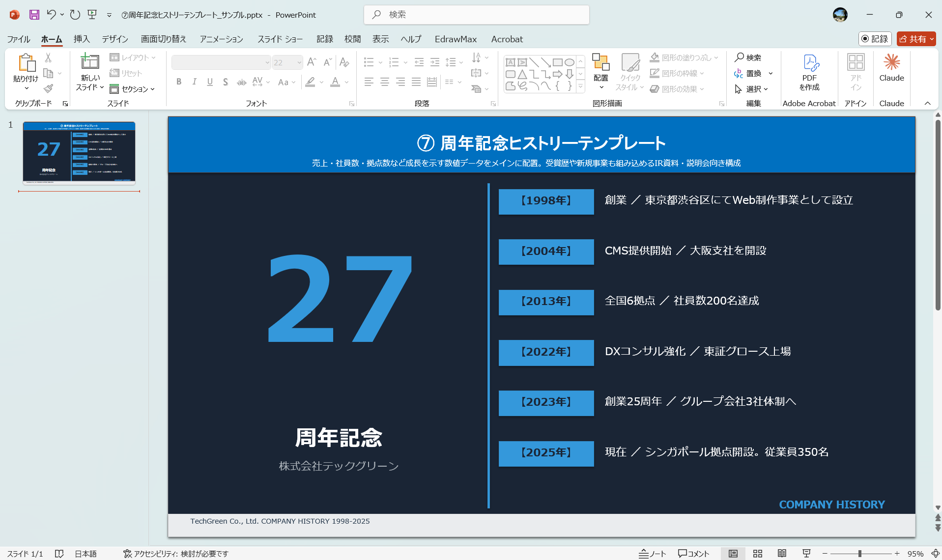
Task: Click the PDFを作成 Acrobat icon
Action: (809, 72)
